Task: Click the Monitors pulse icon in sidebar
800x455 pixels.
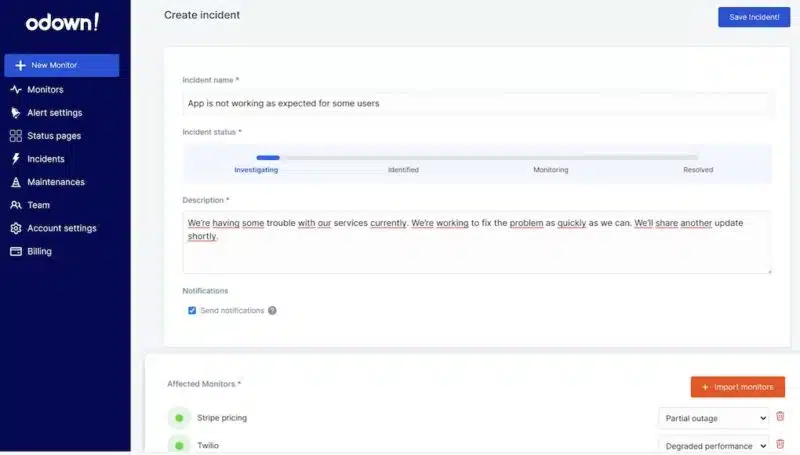Action: coord(16,90)
